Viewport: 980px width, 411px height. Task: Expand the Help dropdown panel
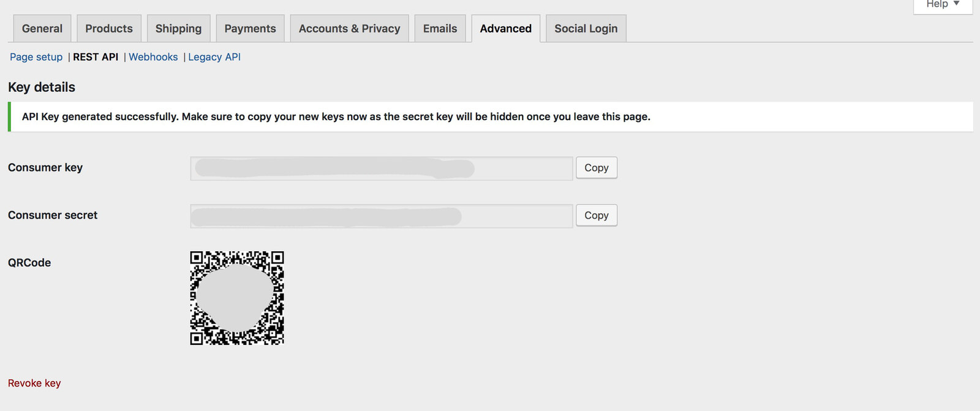(x=942, y=5)
